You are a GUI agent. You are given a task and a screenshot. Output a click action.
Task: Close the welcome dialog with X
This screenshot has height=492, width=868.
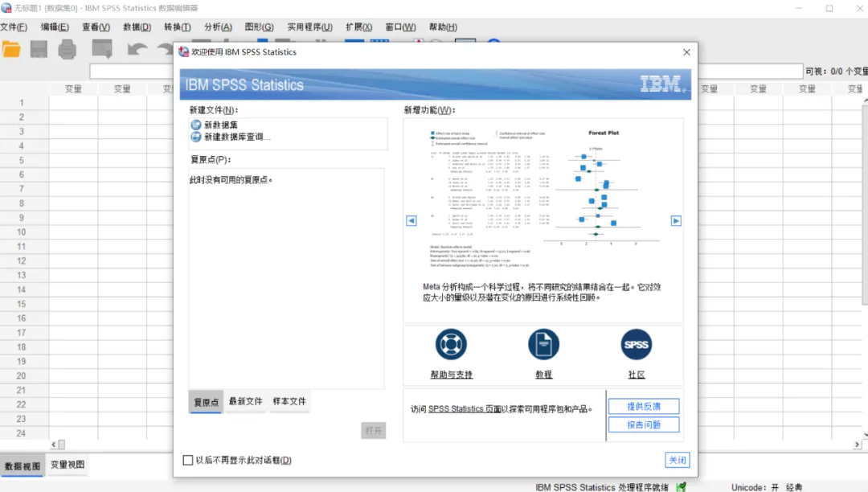pyautogui.click(x=686, y=52)
